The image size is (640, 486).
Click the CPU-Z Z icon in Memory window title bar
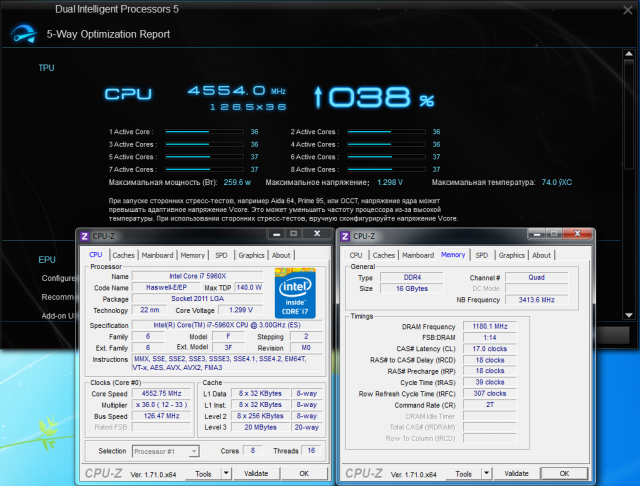click(x=345, y=236)
